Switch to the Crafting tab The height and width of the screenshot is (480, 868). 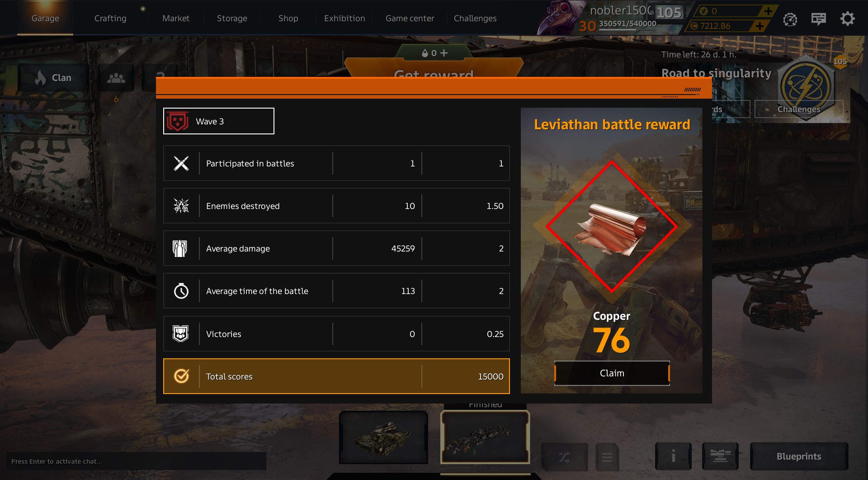pyautogui.click(x=110, y=19)
